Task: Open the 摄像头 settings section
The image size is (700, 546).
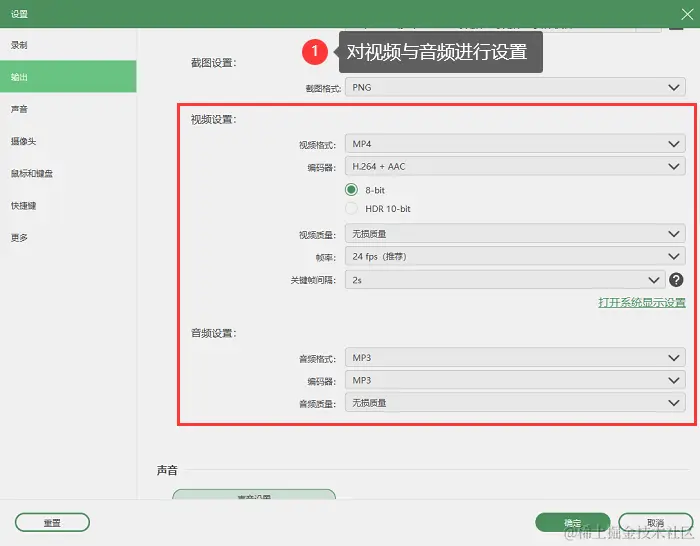Action: tap(68, 141)
